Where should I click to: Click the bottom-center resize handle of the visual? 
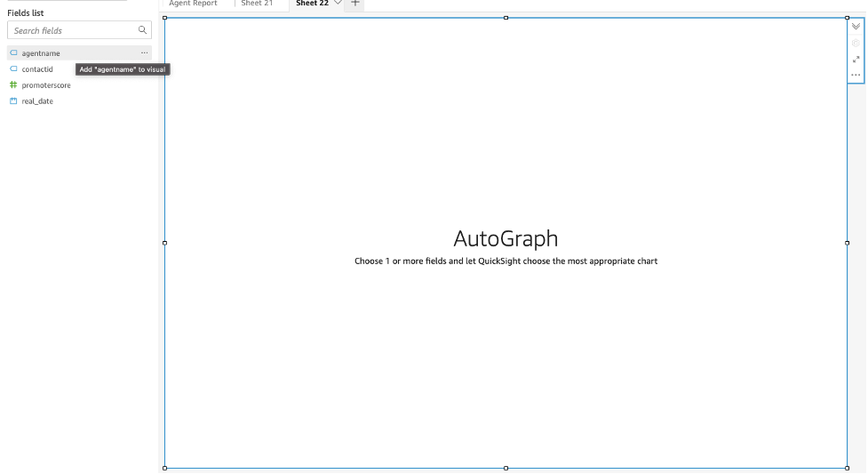[506, 469]
